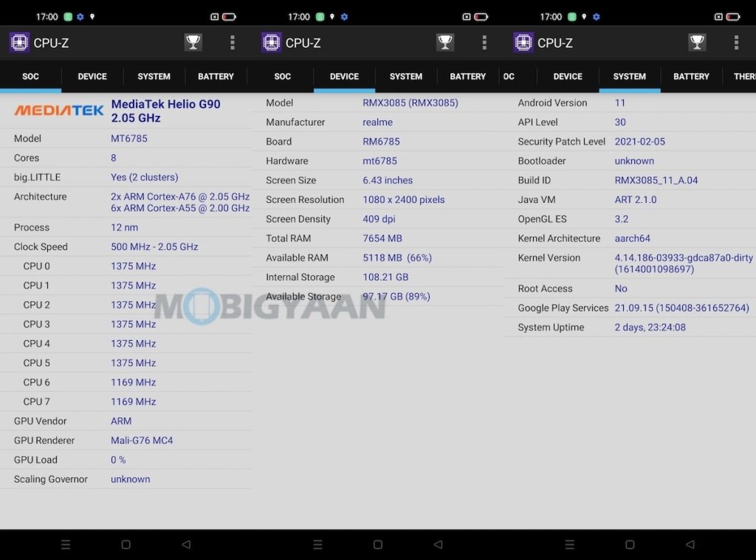This screenshot has width=756, height=560.
Task: Tap "RMX3085_11_A.04" build ID value
Action: tap(656, 180)
